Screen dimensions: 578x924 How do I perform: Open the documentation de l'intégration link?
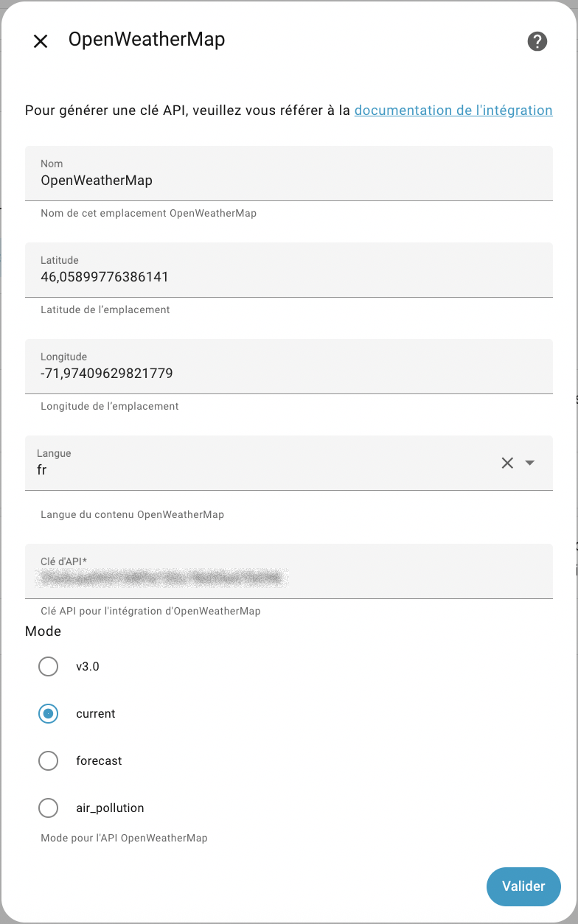(x=453, y=111)
